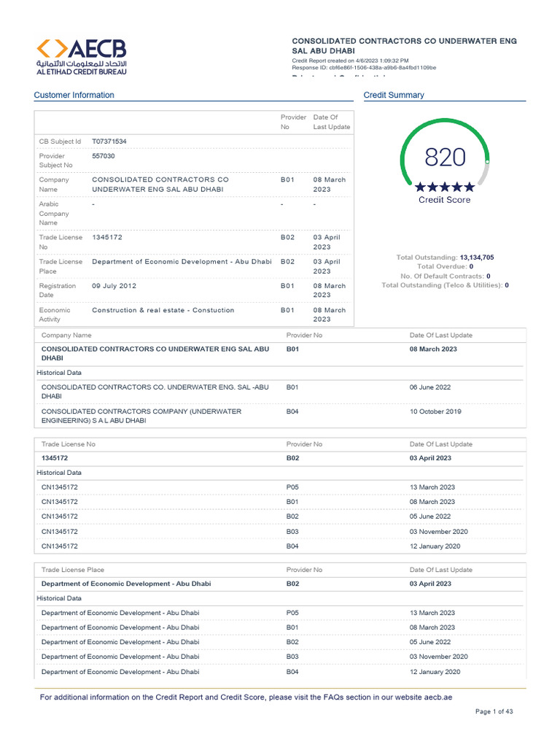Select the Credit Summary section heading
Image resolution: width=560 pixels, height=747 pixels.
pos(393,95)
